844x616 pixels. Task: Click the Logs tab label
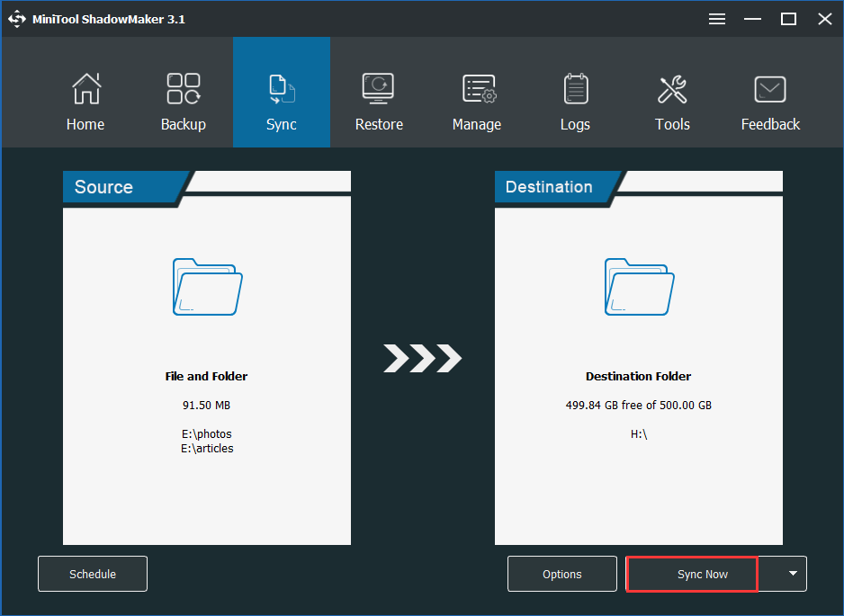(575, 125)
